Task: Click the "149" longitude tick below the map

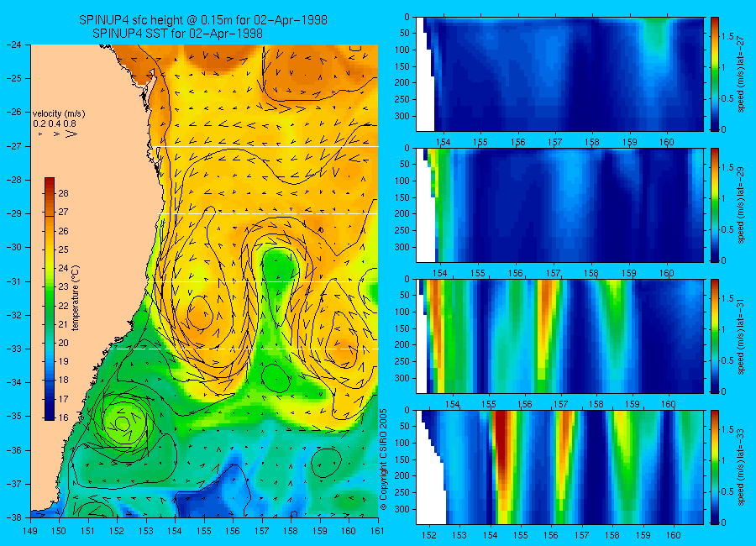Action: pyautogui.click(x=31, y=531)
